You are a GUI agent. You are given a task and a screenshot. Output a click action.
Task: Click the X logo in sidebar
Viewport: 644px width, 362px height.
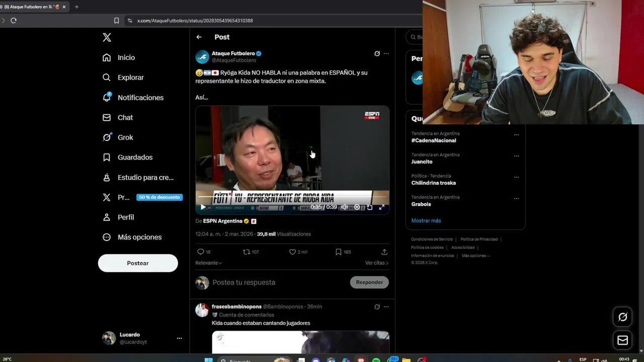pyautogui.click(x=107, y=37)
